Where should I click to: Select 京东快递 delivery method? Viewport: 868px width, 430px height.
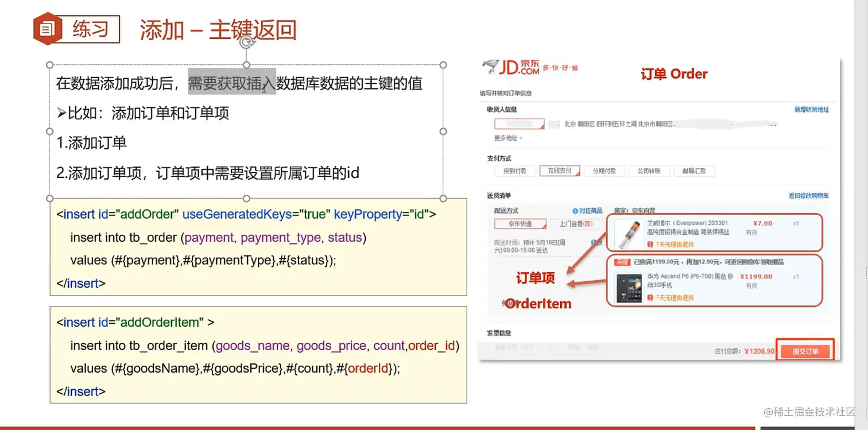519,224
